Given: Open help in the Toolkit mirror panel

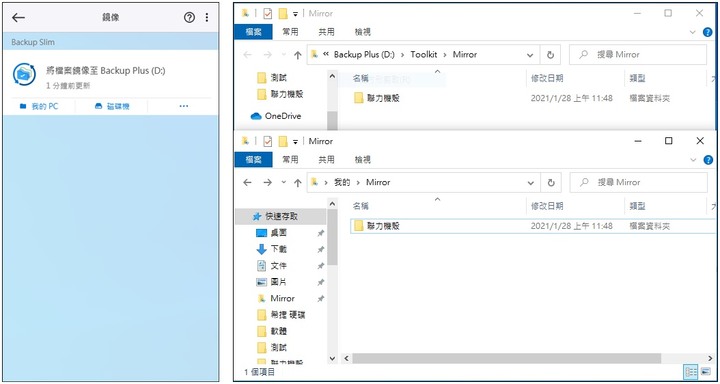Looking at the screenshot, I should [189, 18].
